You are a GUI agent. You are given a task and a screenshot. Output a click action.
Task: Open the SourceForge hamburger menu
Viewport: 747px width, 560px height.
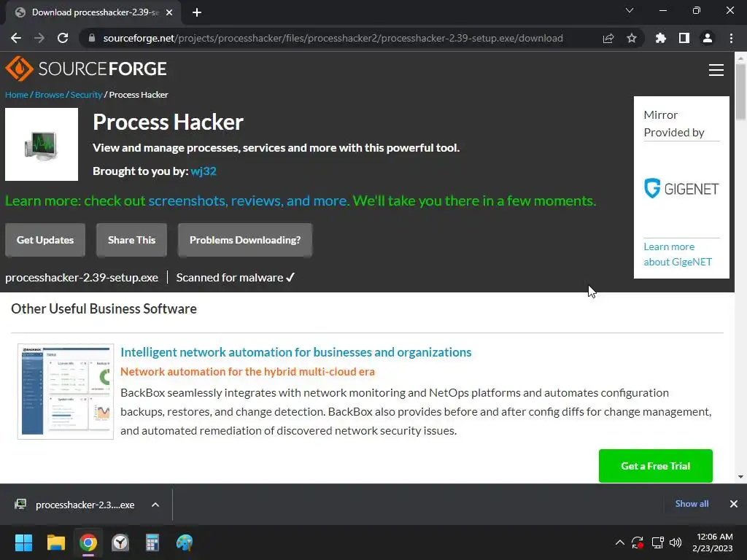click(716, 69)
